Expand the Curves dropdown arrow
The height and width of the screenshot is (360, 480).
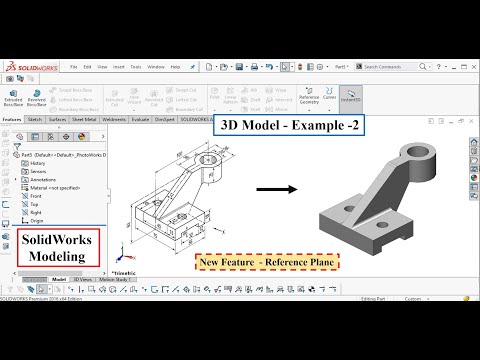(329, 110)
